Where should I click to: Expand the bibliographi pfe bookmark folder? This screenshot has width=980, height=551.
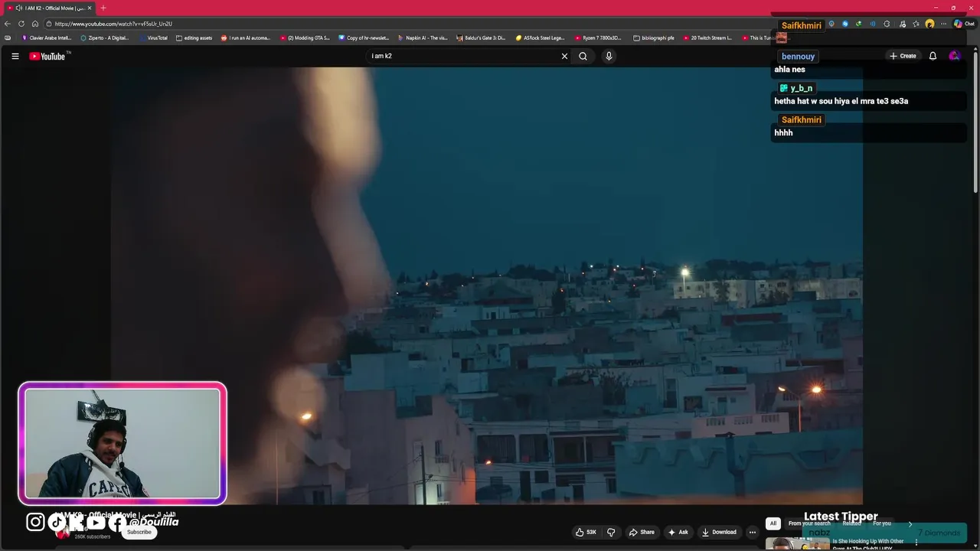click(655, 37)
